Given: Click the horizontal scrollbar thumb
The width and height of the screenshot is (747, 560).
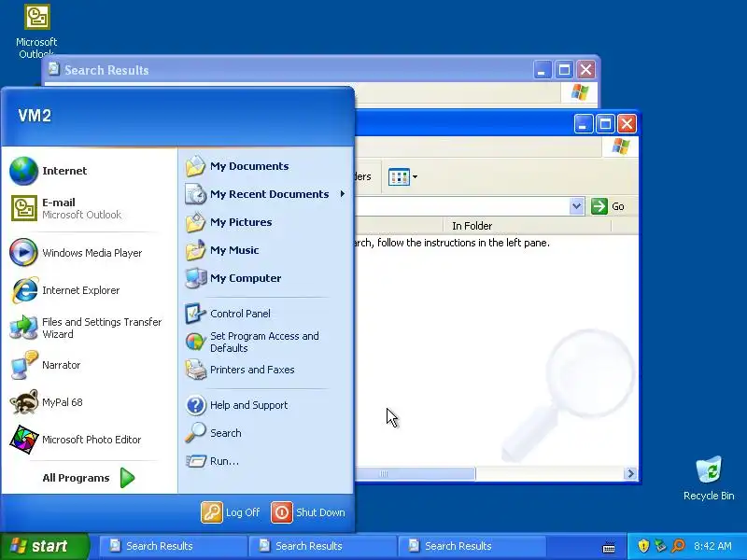Looking at the screenshot, I should [415, 473].
